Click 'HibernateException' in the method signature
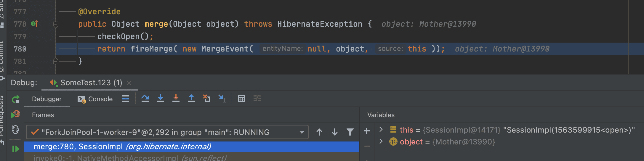 [x=320, y=24]
